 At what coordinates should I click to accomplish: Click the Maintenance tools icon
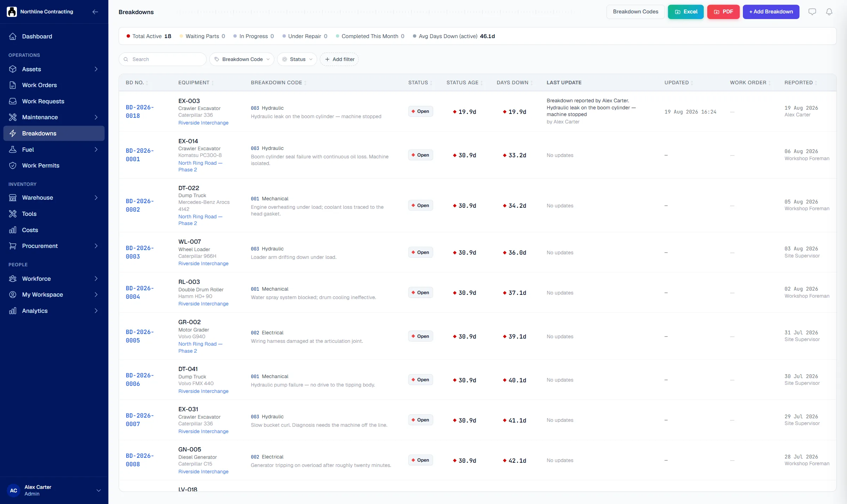pos(13,117)
